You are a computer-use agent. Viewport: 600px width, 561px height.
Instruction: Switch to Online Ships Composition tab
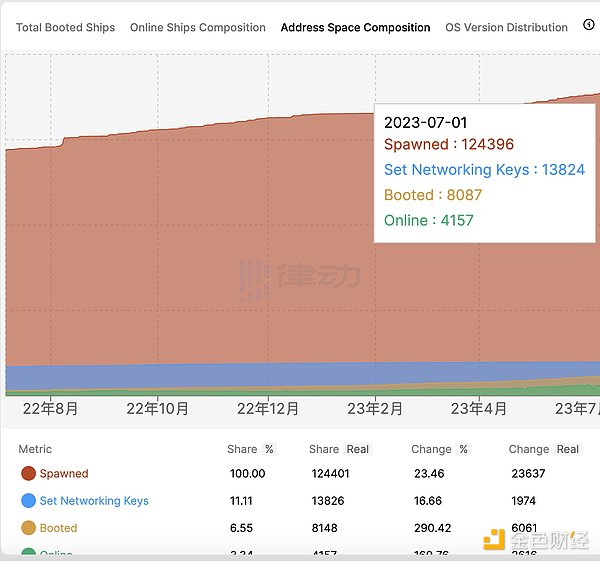198,27
